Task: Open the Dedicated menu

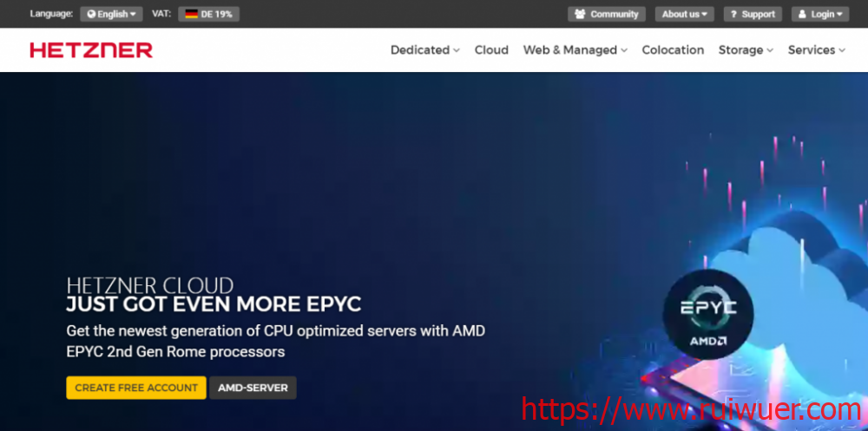Action: [425, 50]
